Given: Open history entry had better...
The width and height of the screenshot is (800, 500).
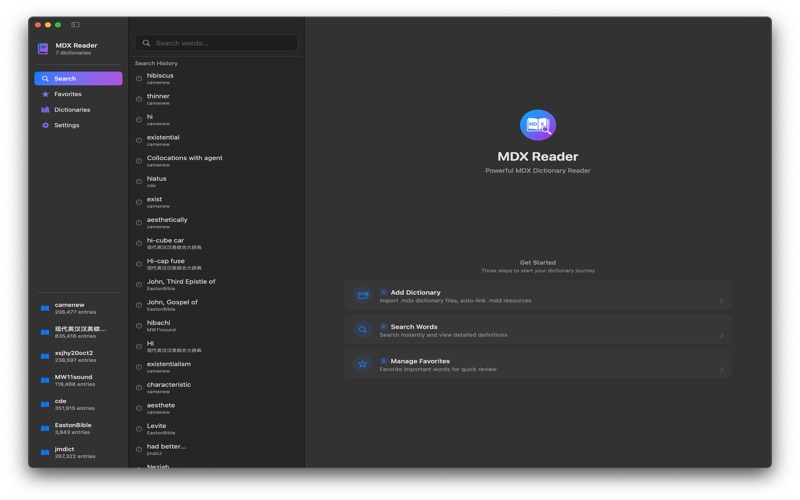Looking at the screenshot, I should click(x=216, y=449).
